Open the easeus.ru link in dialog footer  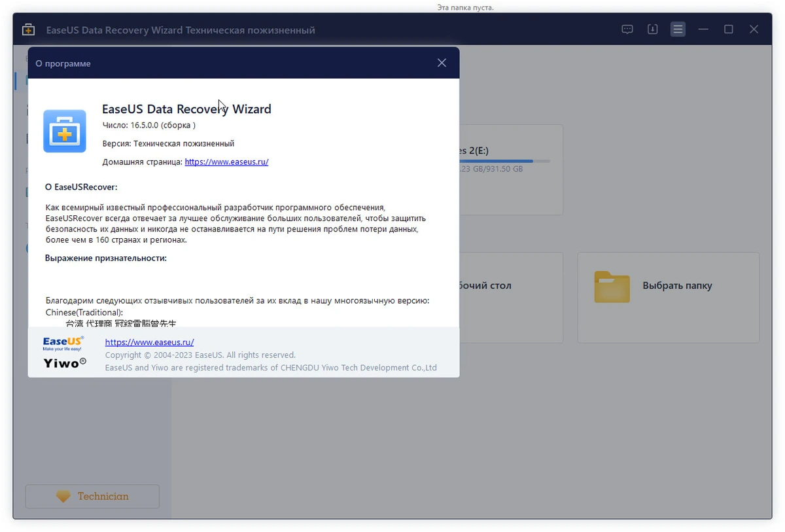[149, 342]
